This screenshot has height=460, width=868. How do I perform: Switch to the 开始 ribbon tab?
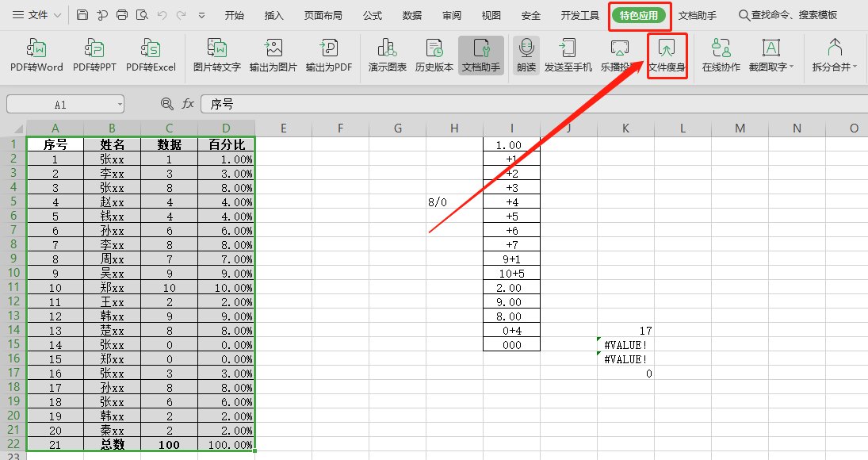pyautogui.click(x=234, y=15)
